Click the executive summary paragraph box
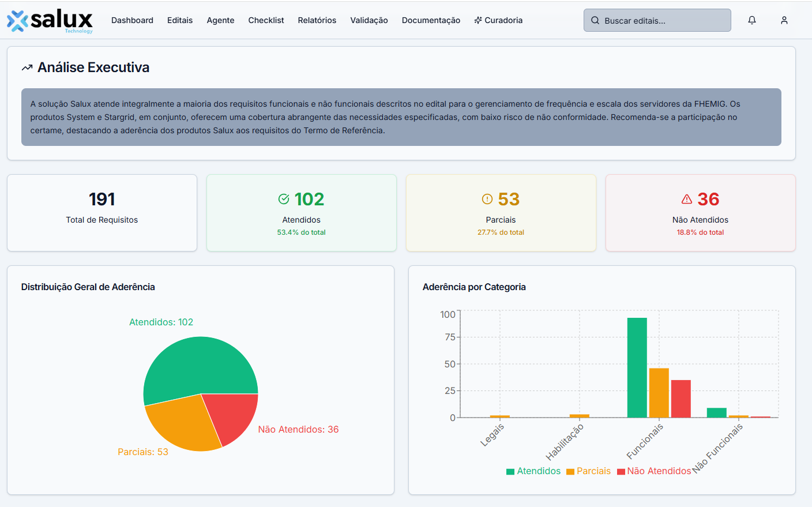 [x=401, y=117]
